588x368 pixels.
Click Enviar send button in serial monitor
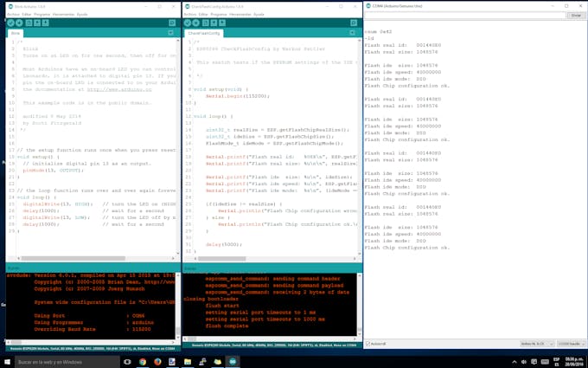point(577,16)
